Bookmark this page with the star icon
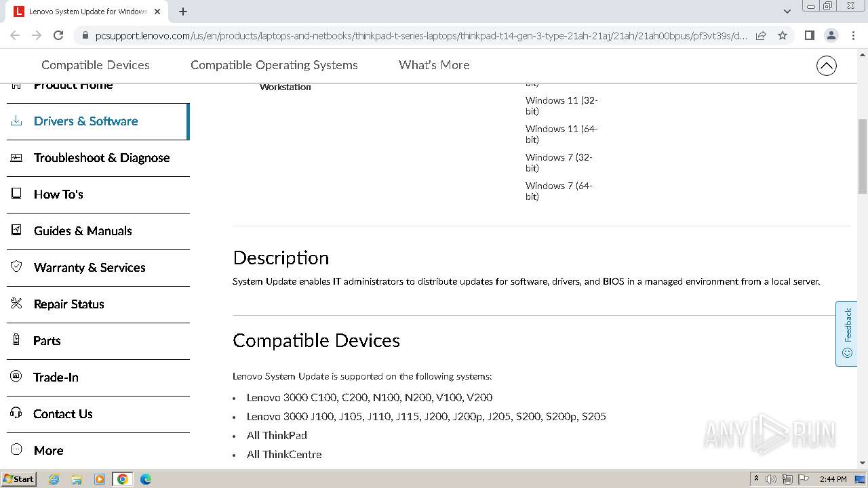868x488 pixels. click(x=783, y=35)
